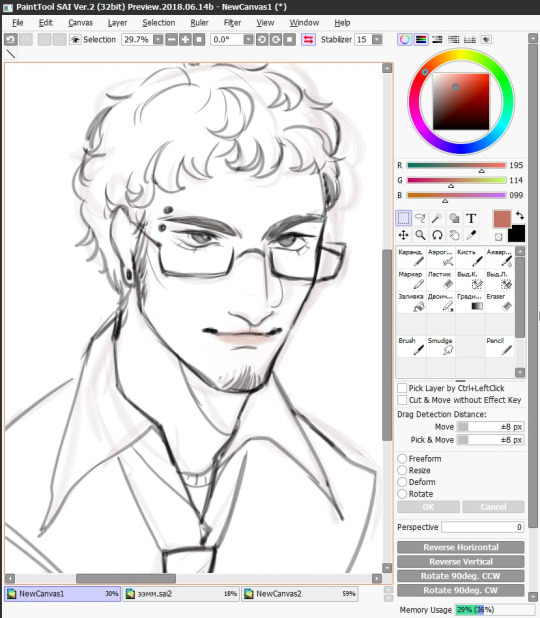Image resolution: width=540 pixels, height=618 pixels.
Task: Choose the Акварель watercolor brush
Action: pyautogui.click(x=499, y=257)
